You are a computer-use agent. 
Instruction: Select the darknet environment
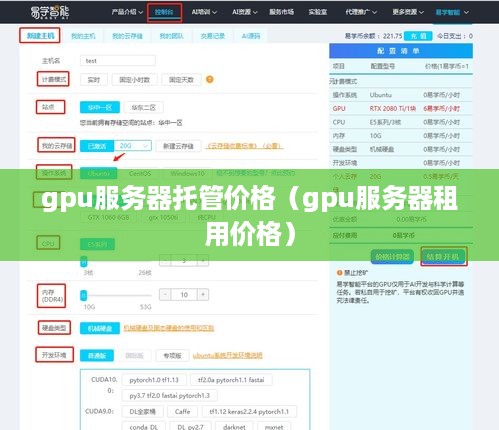[x=234, y=426]
